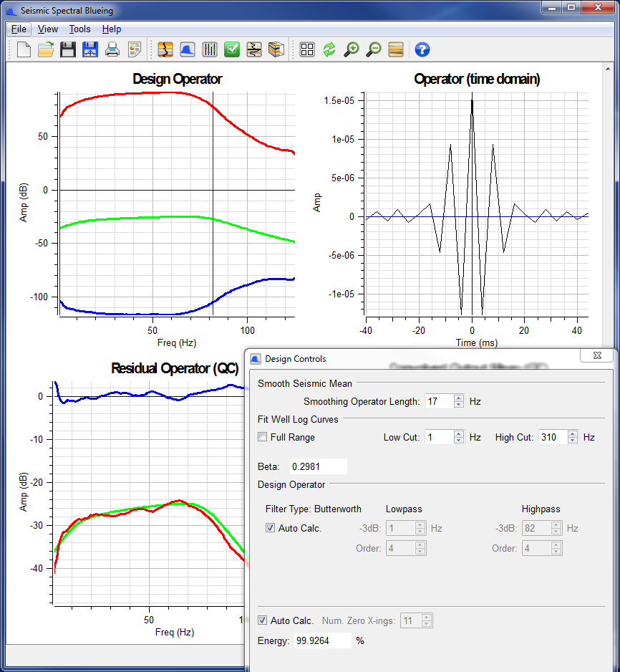Viewport: 620px width, 672px height.
Task: Click the Energy percentage field
Action: [322, 640]
